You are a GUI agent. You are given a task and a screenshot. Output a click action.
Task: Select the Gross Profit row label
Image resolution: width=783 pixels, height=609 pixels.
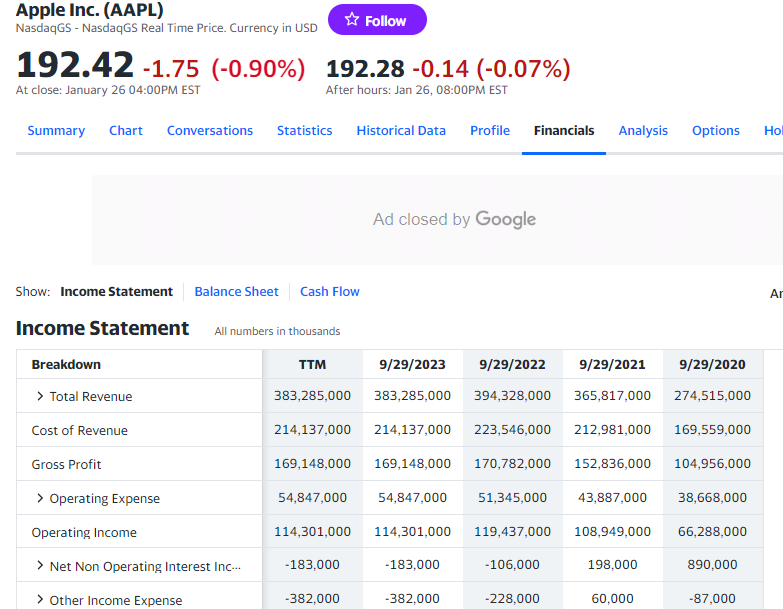tap(66, 464)
